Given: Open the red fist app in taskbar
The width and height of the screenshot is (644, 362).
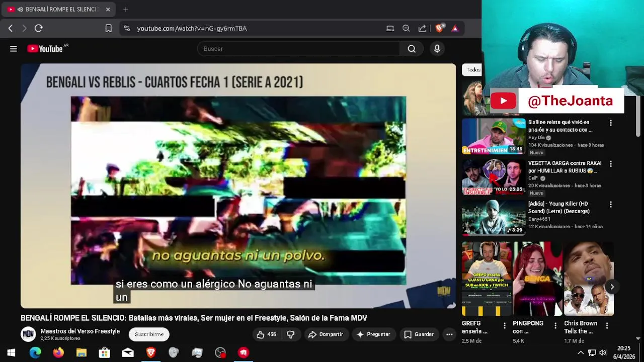Looking at the screenshot, I should click(244, 353).
